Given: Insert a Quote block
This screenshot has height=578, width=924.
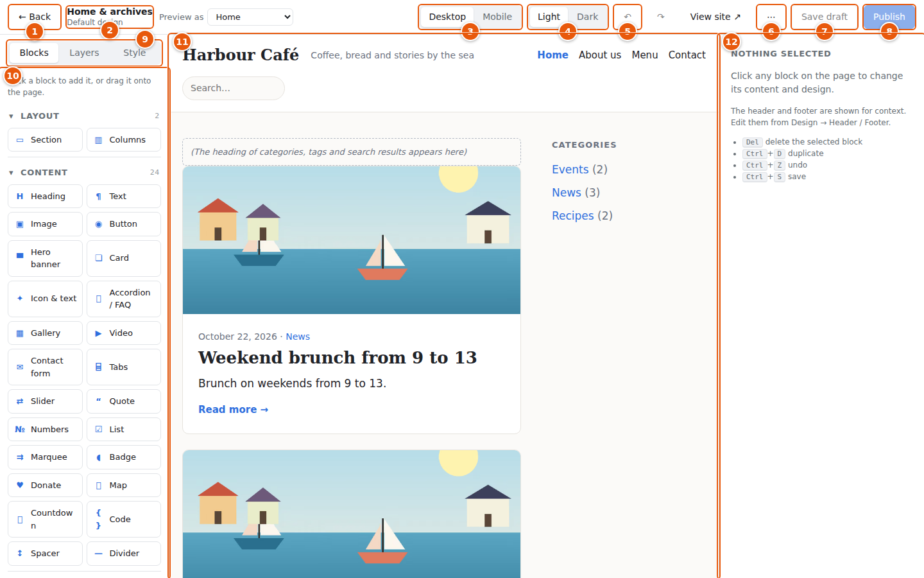Looking at the screenshot, I should pos(124,401).
